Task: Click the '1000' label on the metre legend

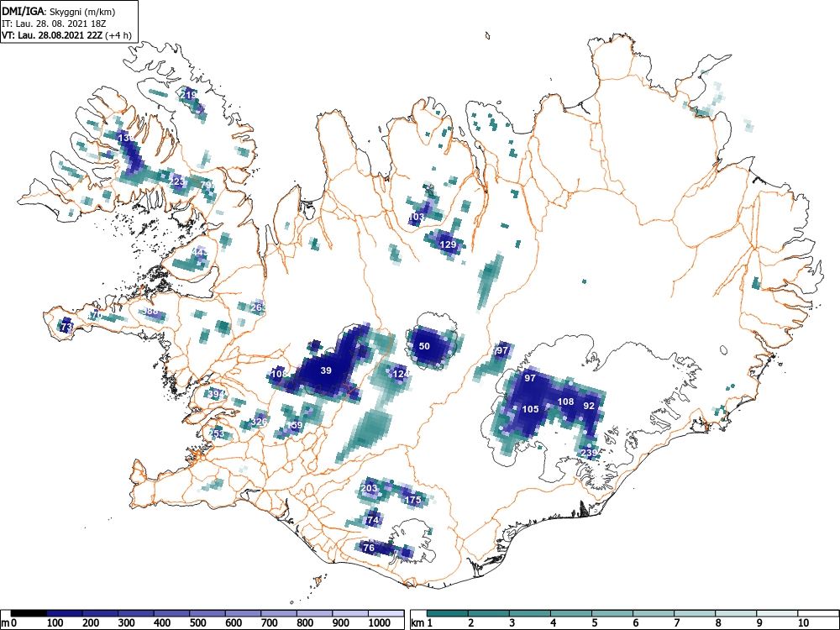Action: (380, 623)
